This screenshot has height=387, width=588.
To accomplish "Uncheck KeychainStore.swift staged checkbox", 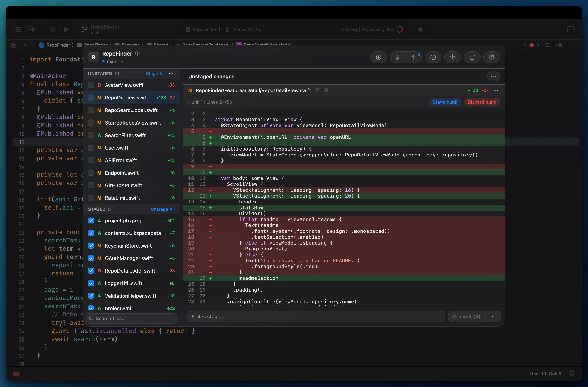I will point(91,246).
